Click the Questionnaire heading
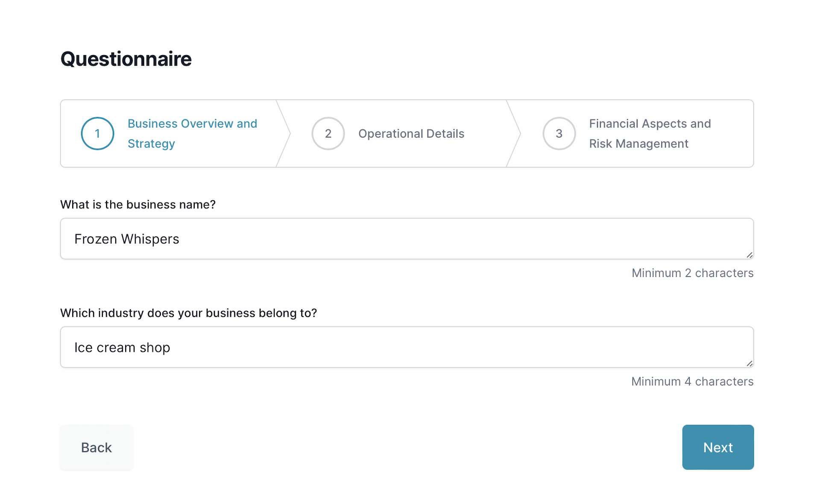Screen dimensions: 820x504 [x=126, y=59]
